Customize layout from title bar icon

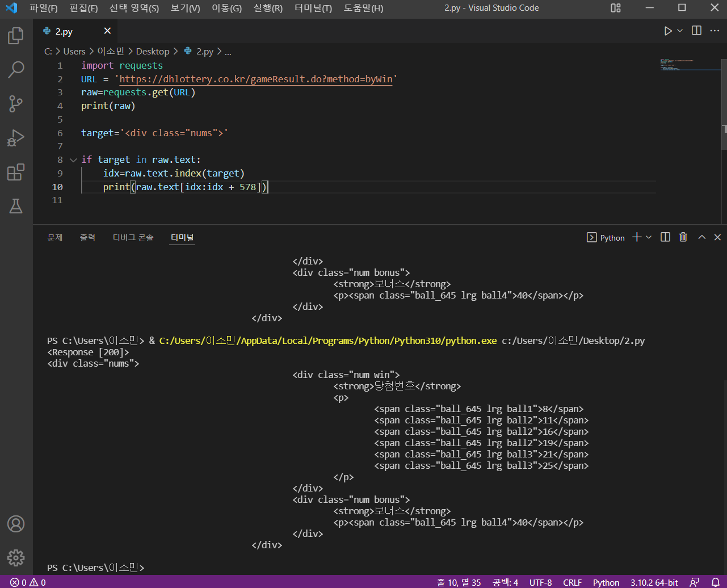(x=616, y=8)
